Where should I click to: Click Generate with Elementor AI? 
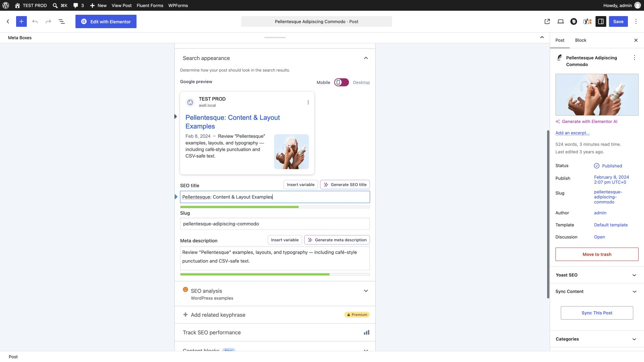coord(586,122)
